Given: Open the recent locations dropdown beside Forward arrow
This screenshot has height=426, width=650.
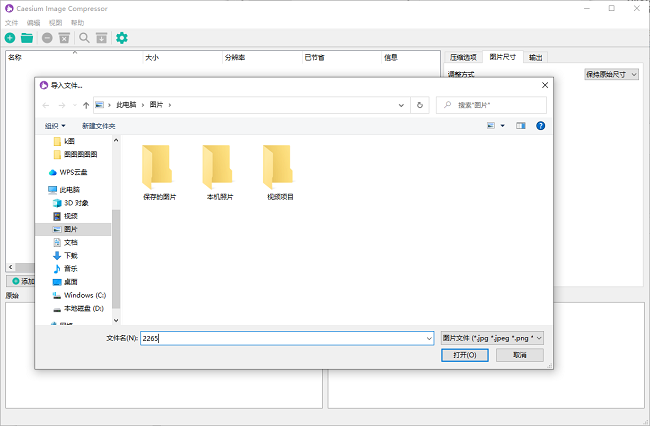Looking at the screenshot, I should click(75, 105).
